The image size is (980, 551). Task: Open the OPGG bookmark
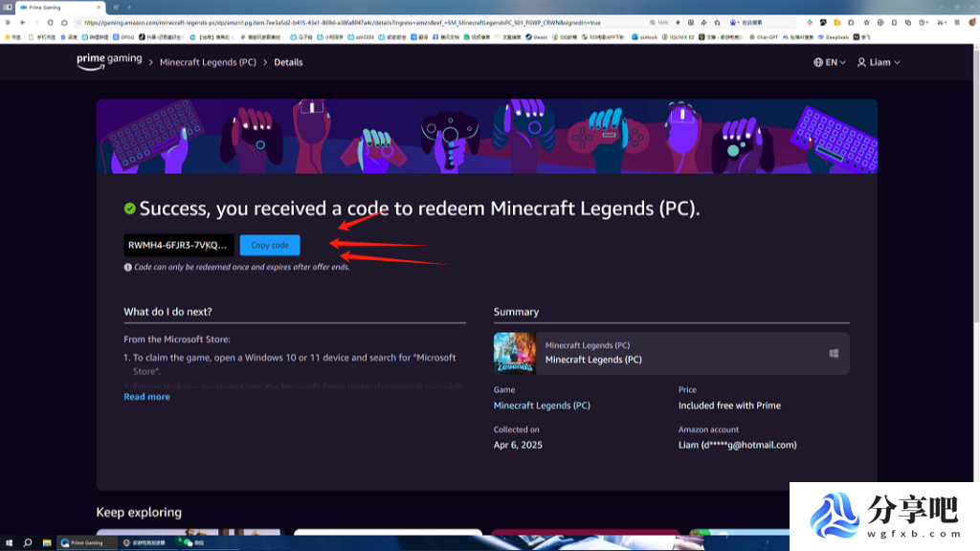coord(123,37)
